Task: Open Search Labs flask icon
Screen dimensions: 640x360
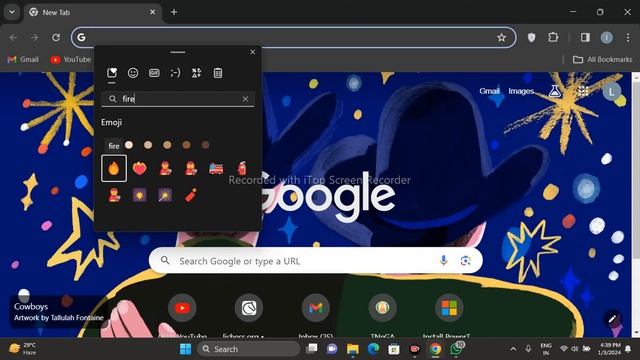Action: (555, 91)
